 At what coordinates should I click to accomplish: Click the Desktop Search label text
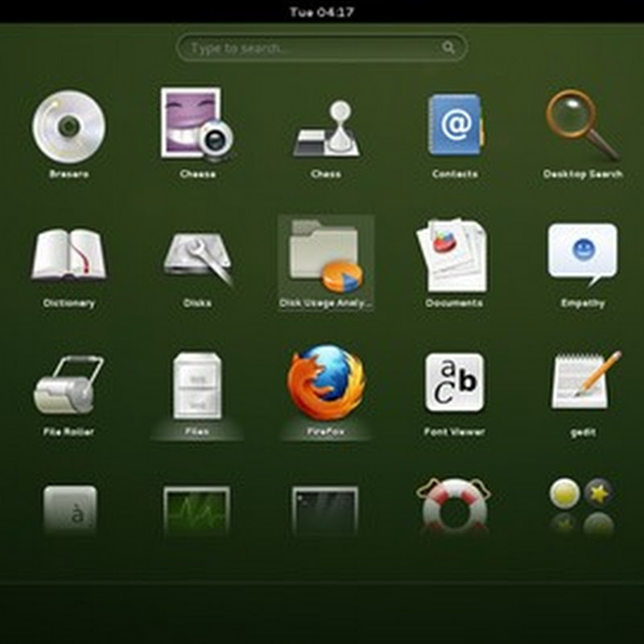(x=582, y=174)
